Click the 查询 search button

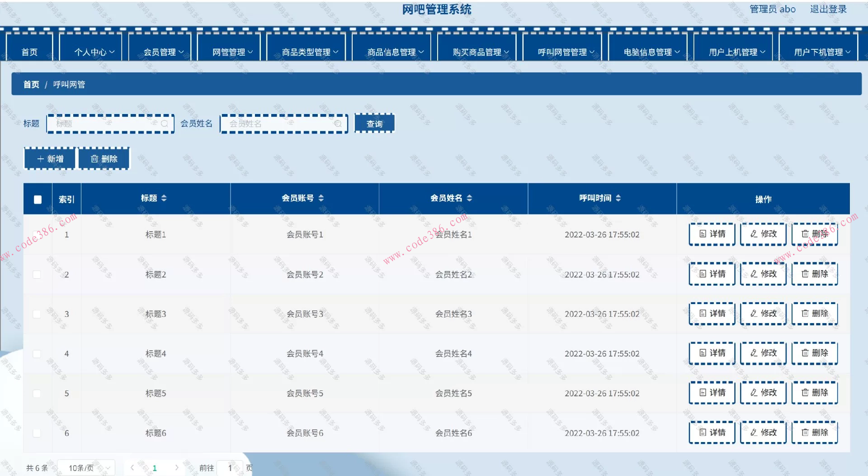(x=374, y=124)
